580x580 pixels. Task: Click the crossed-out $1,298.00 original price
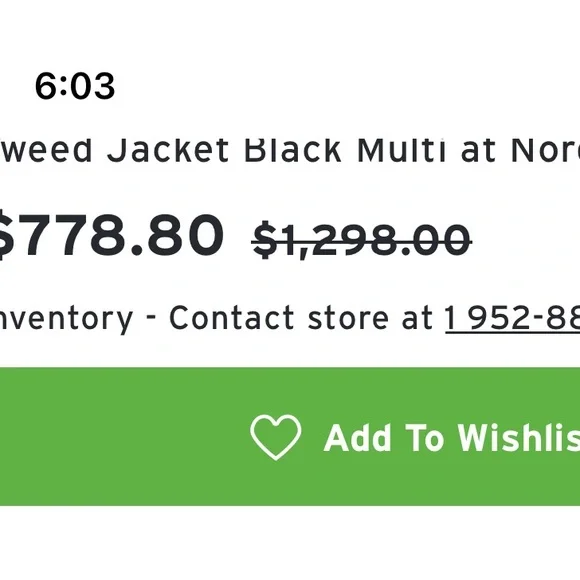point(361,240)
